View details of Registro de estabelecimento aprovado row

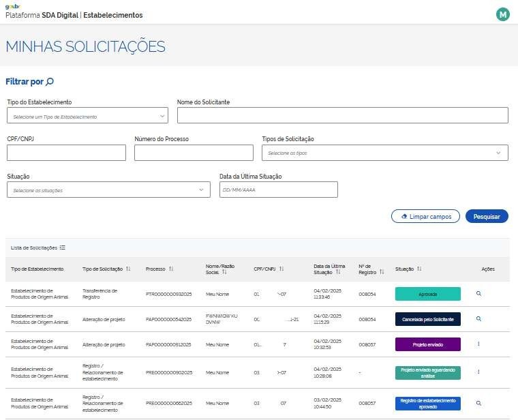478,403
